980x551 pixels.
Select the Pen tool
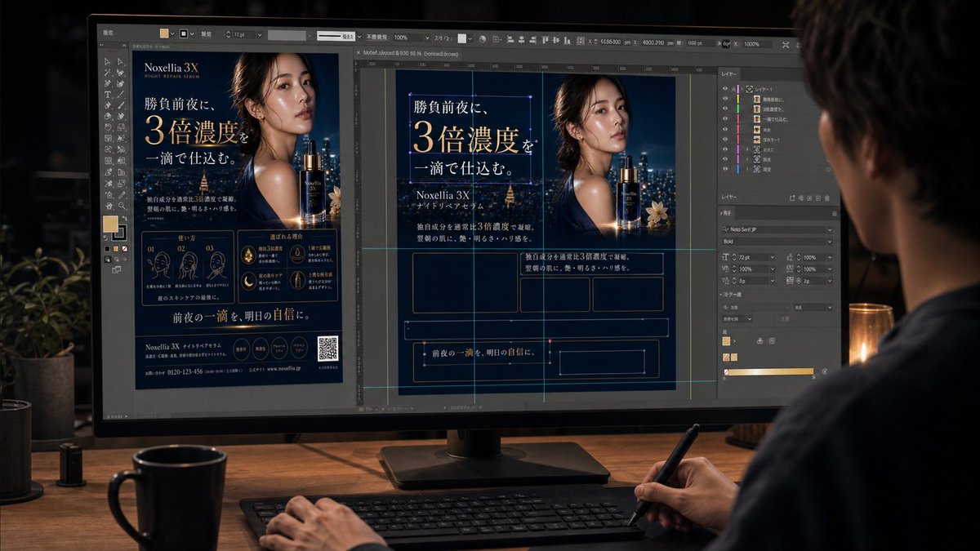108,82
